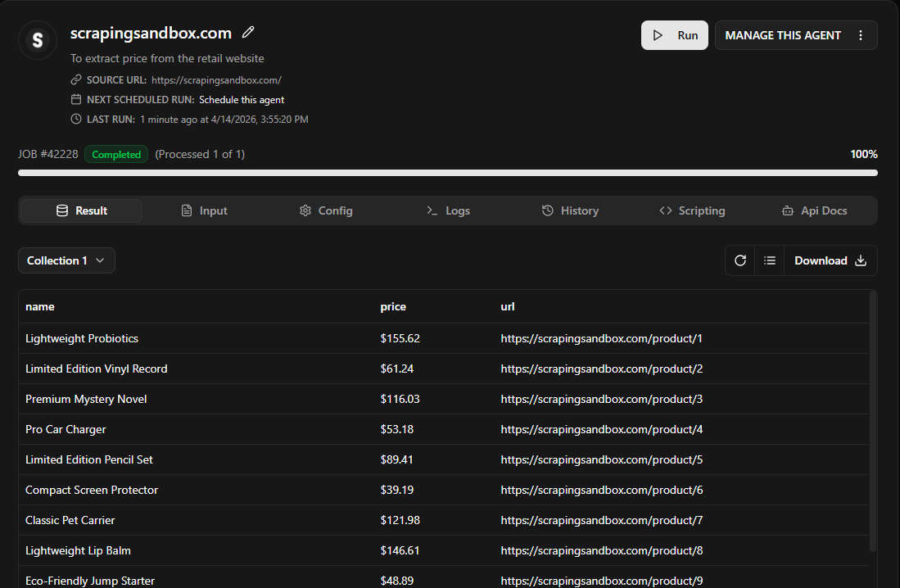The image size is (900, 588).
Task: Click the terminal icon on the Logs tab
Action: coord(432,210)
